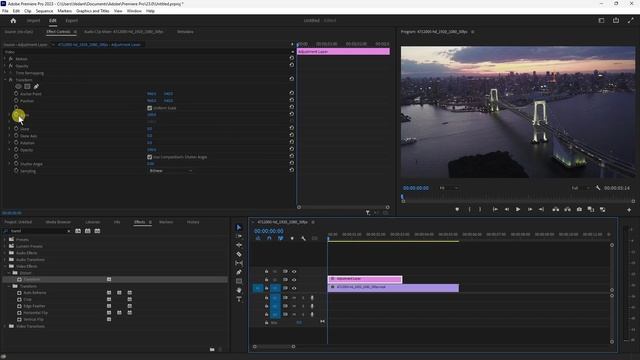Viewport: 640px width, 360px height.
Task: Play the program monitor video
Action: [518, 209]
